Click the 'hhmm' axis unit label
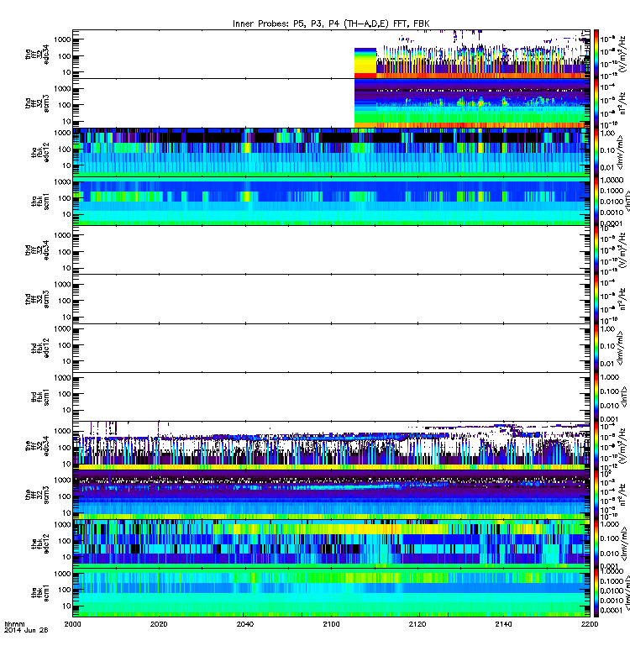This screenshot has width=630, height=672. (x=14, y=624)
